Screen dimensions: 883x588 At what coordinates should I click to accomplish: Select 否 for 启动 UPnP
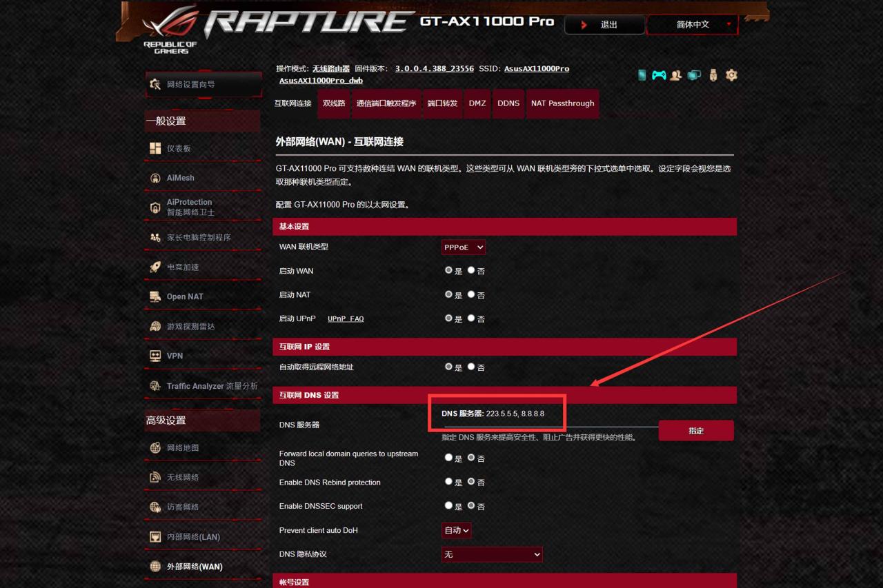coord(471,318)
